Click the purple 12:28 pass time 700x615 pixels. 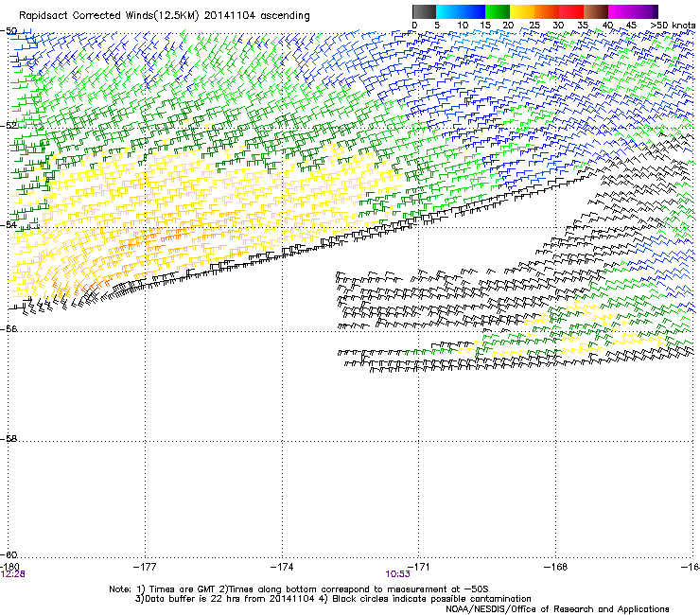pos(13,574)
